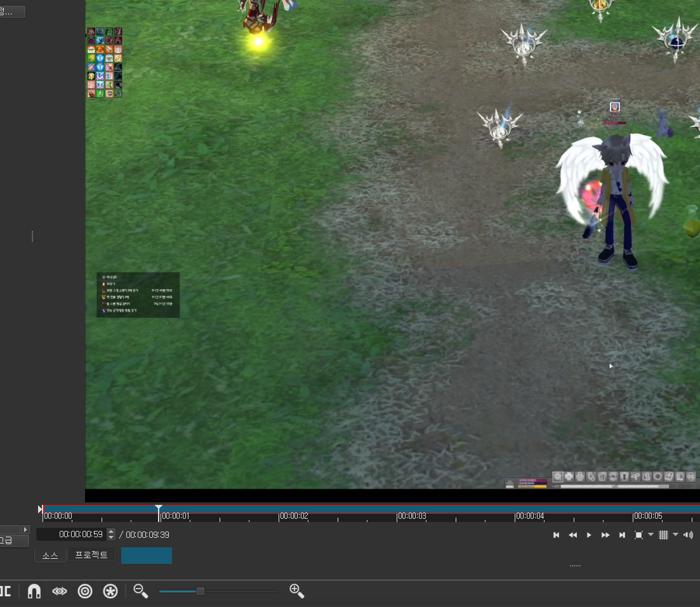Toggle the player grid overlay icon
Image resolution: width=700 pixels, height=607 pixels.
click(663, 535)
